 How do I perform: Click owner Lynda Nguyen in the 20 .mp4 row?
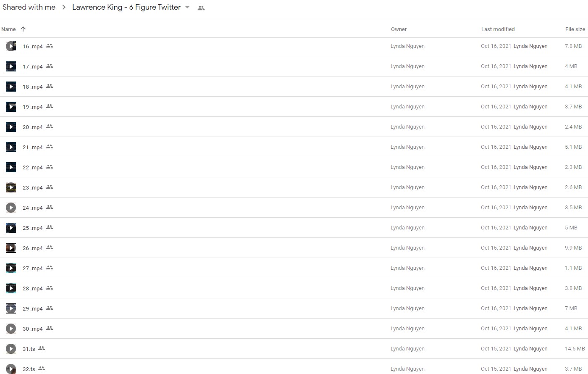point(407,126)
